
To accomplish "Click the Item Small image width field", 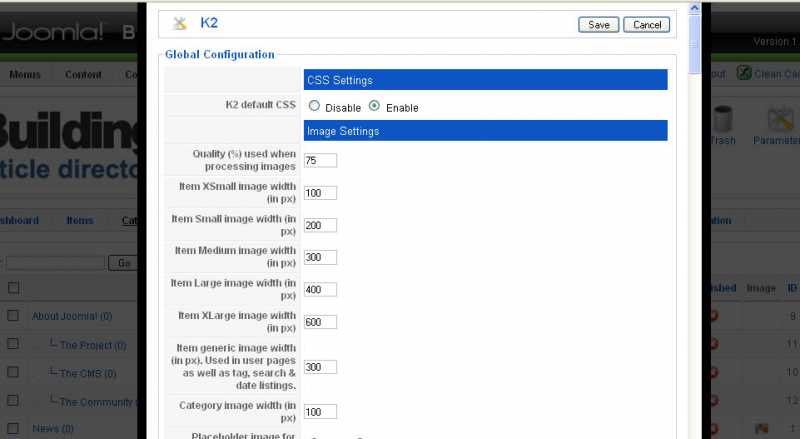I will [x=320, y=225].
